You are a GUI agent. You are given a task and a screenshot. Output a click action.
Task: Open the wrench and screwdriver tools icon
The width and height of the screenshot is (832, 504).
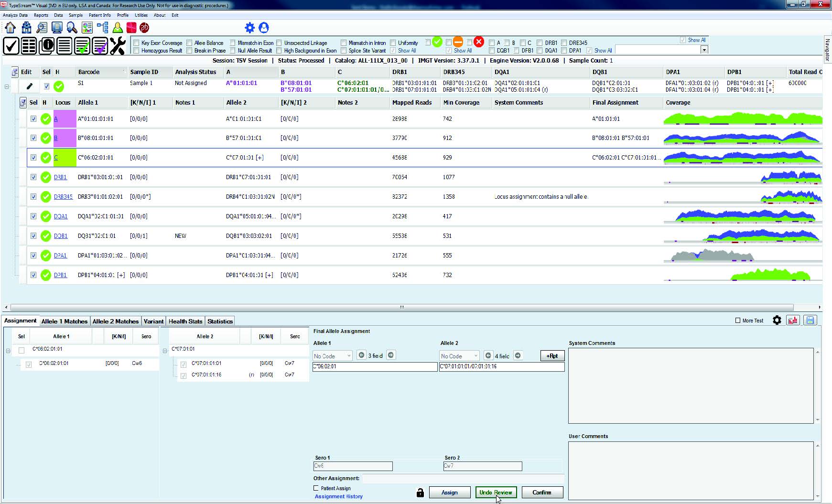pos(118,46)
